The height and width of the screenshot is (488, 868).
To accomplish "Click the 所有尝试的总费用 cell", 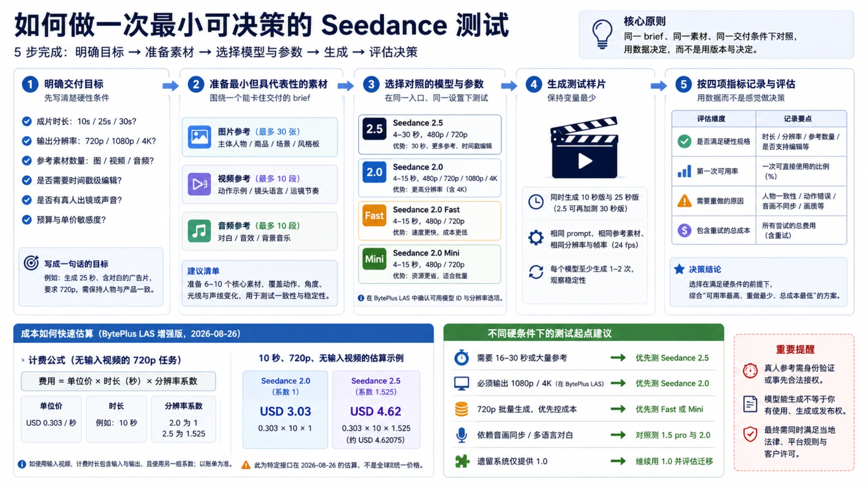I will 801,230.
